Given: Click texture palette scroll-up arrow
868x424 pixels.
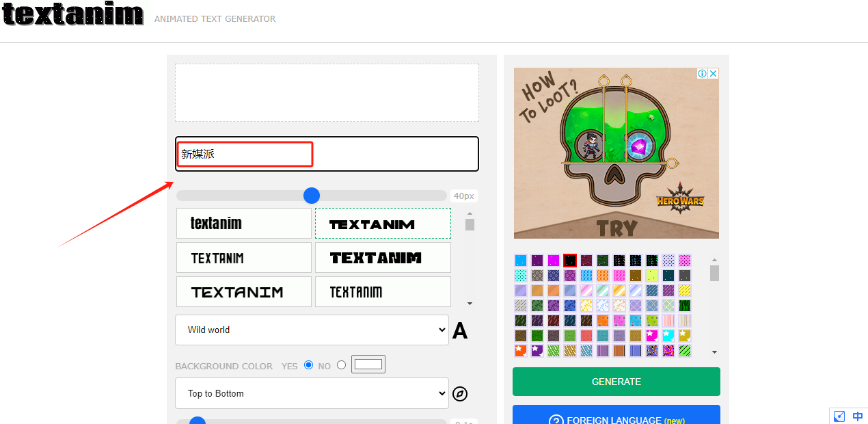Looking at the screenshot, I should coord(715,260).
